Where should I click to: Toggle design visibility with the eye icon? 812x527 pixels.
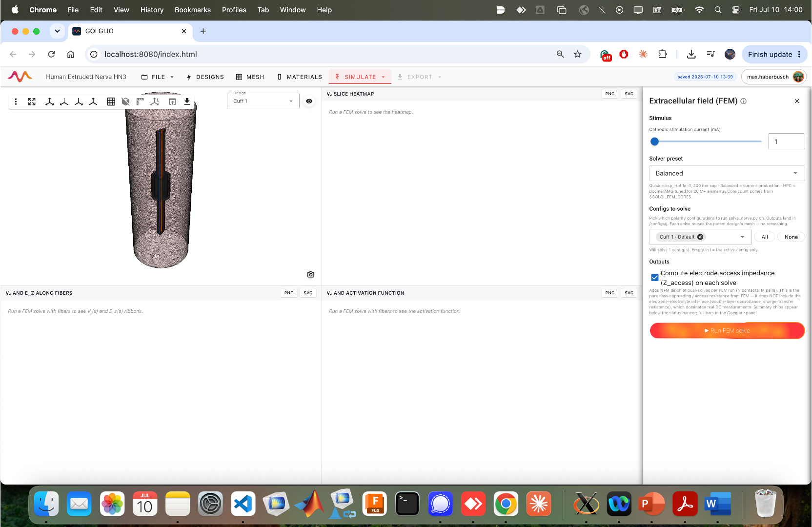click(x=309, y=101)
